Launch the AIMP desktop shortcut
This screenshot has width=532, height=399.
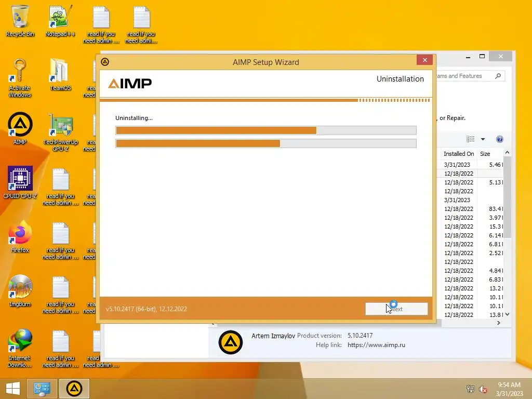point(20,128)
